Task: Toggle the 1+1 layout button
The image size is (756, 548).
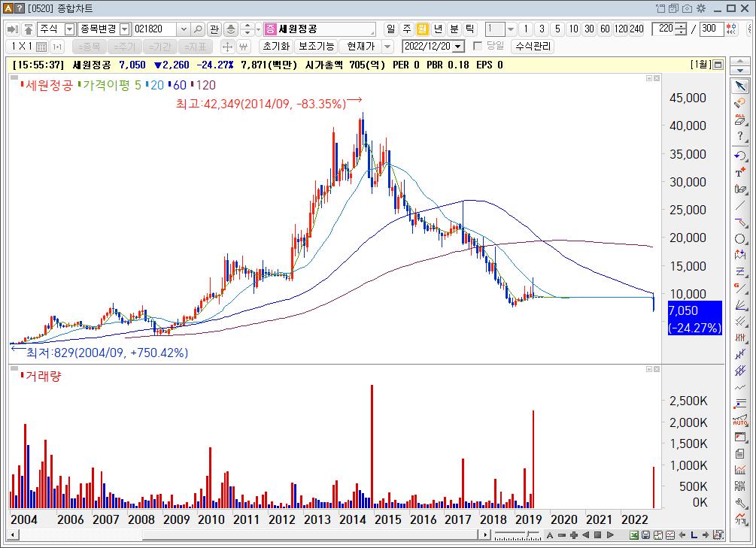Action: tap(57, 47)
